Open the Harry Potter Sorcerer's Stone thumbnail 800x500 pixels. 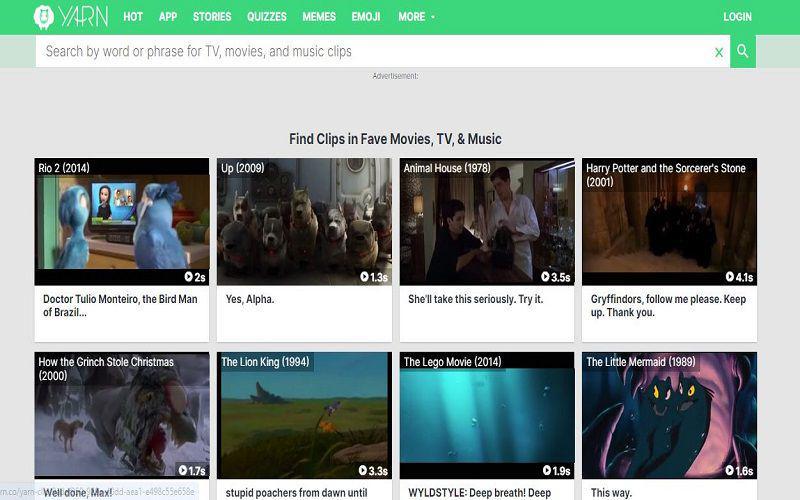(669, 221)
